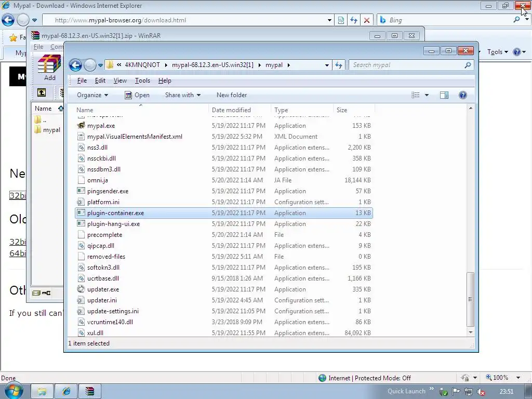The width and height of the screenshot is (532, 399).
Task: Select the vcruntime140.dll file name
Action: pyautogui.click(x=110, y=322)
